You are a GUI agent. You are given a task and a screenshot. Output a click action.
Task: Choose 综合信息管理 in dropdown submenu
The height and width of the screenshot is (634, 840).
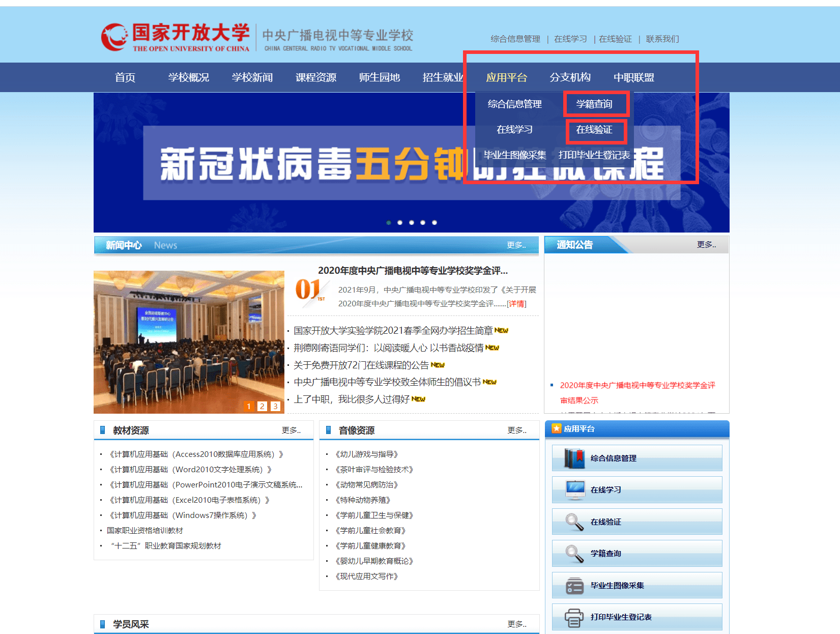coord(515,104)
